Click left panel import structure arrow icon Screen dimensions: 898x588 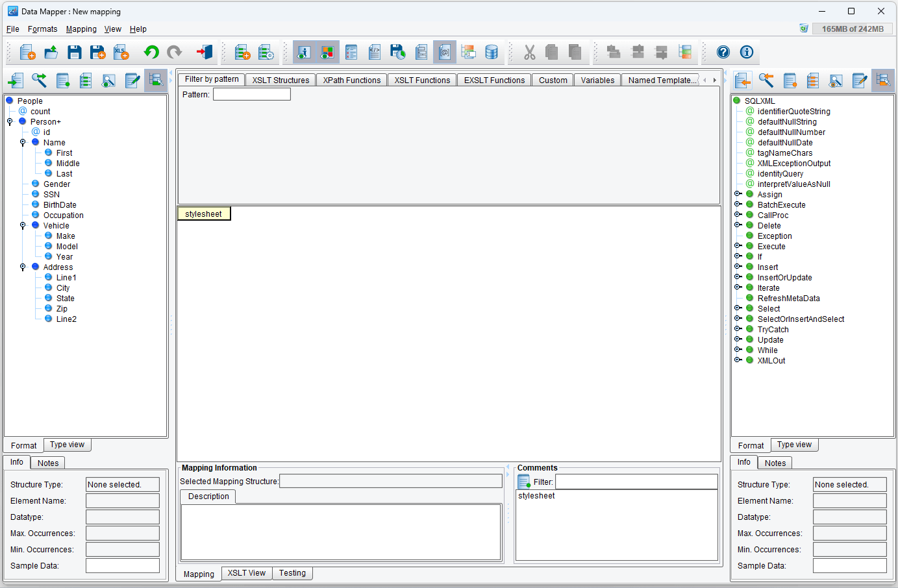(x=16, y=80)
